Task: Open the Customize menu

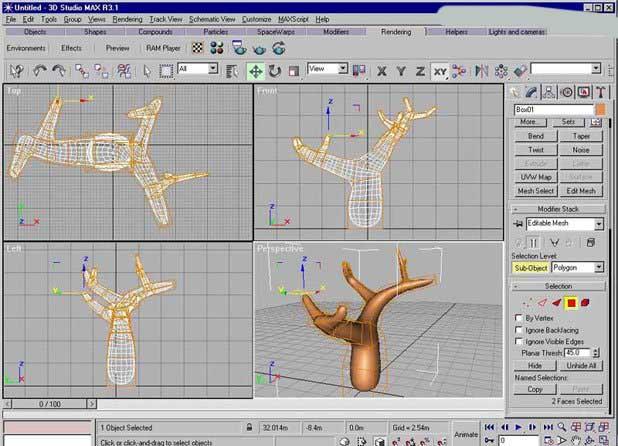Action: click(257, 19)
